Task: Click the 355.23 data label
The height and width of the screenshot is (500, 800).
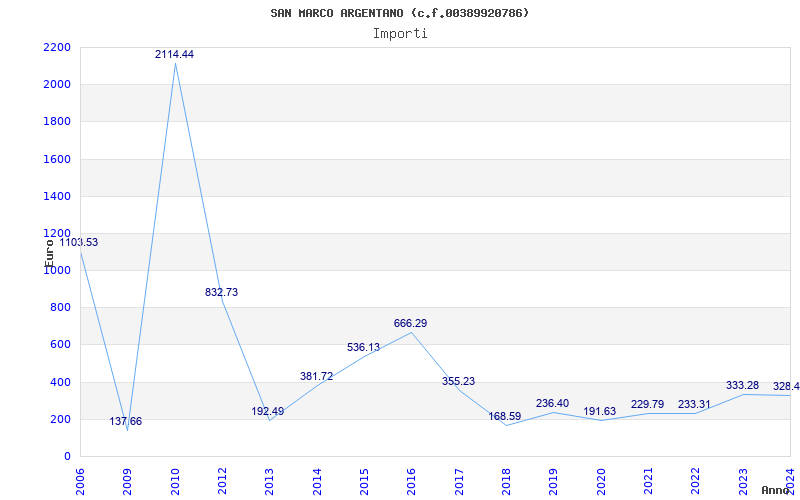Action: 458,381
